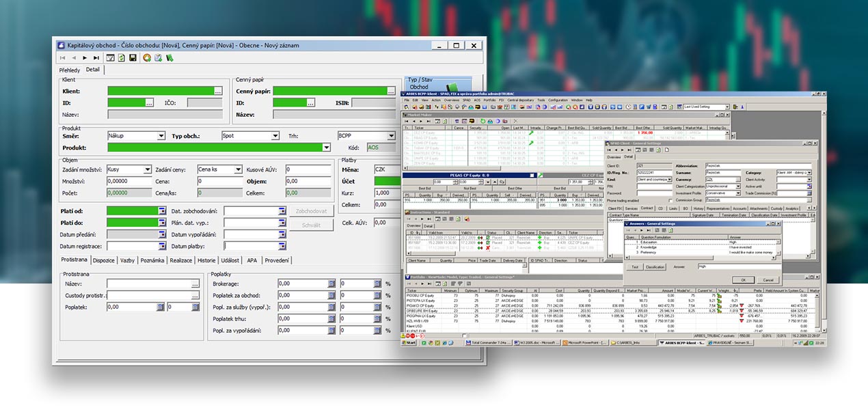Open calculator for Poplatek trhu amount
The image size is (868, 414).
pos(331,319)
